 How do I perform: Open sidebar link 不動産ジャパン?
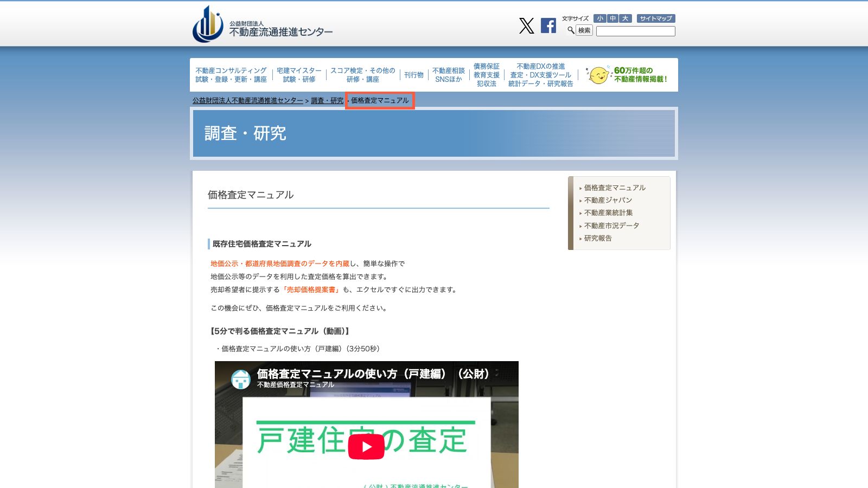click(x=608, y=200)
